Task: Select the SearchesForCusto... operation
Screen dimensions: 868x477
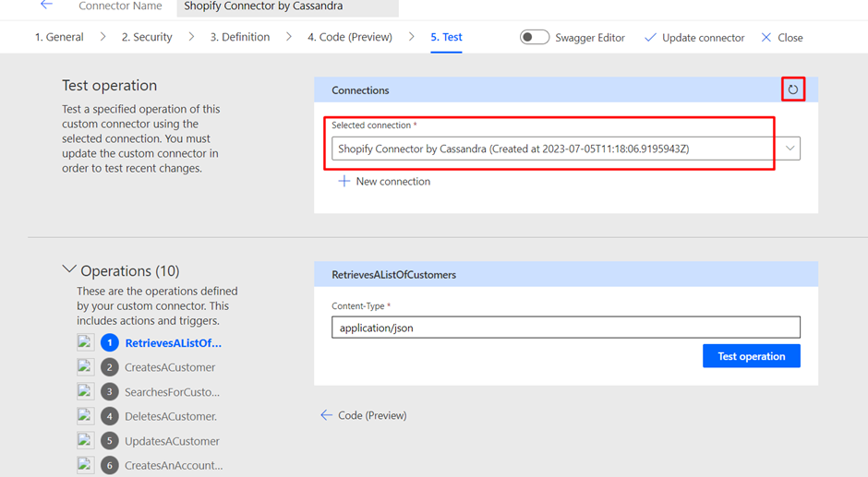Action: 172,392
